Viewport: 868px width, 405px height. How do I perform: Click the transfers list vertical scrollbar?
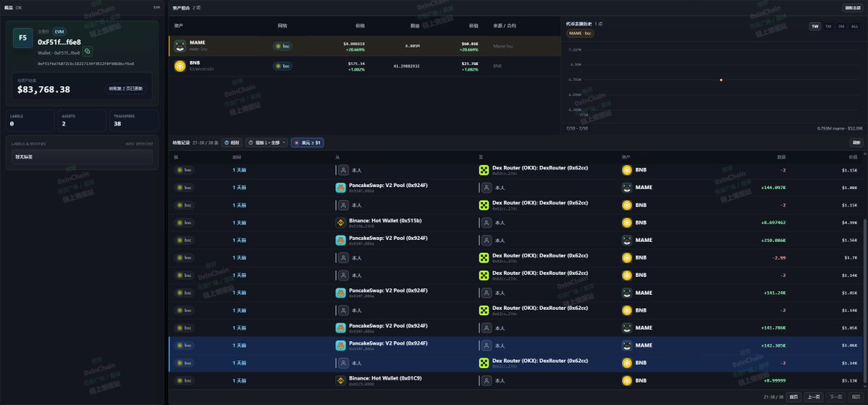pyautogui.click(x=864, y=302)
